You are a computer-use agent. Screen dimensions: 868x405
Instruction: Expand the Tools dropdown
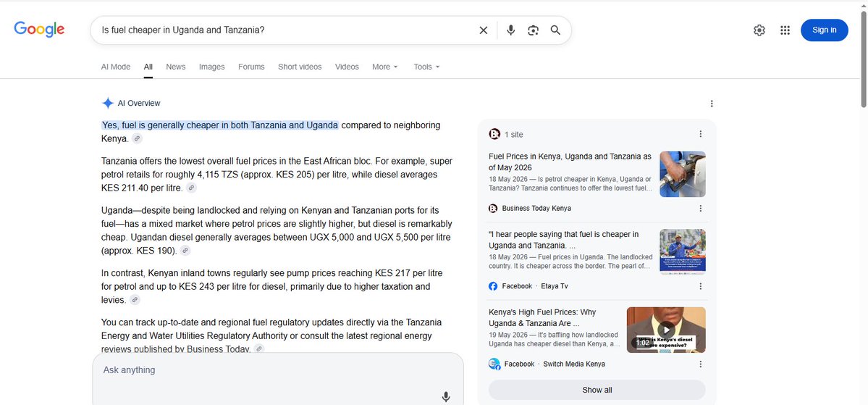[426, 67]
